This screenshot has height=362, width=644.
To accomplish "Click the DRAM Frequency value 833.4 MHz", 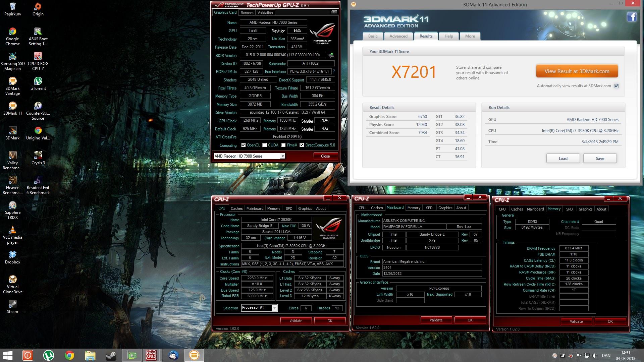I will 574,248.
